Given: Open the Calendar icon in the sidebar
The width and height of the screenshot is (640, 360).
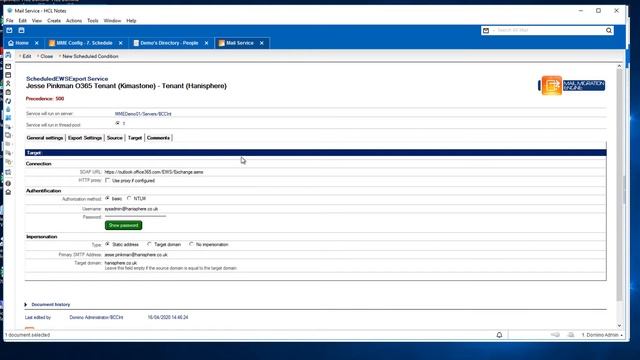Looking at the screenshot, I should point(8,75).
